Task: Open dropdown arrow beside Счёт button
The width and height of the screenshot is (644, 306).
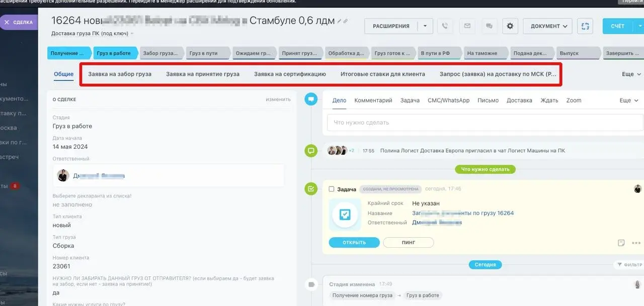Action: coord(639,26)
